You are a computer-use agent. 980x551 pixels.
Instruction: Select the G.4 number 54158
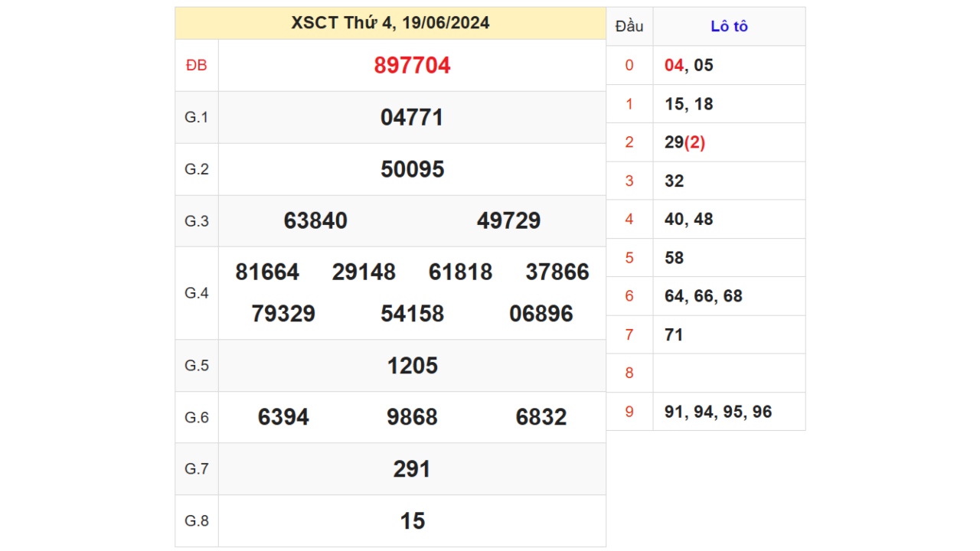pos(412,313)
